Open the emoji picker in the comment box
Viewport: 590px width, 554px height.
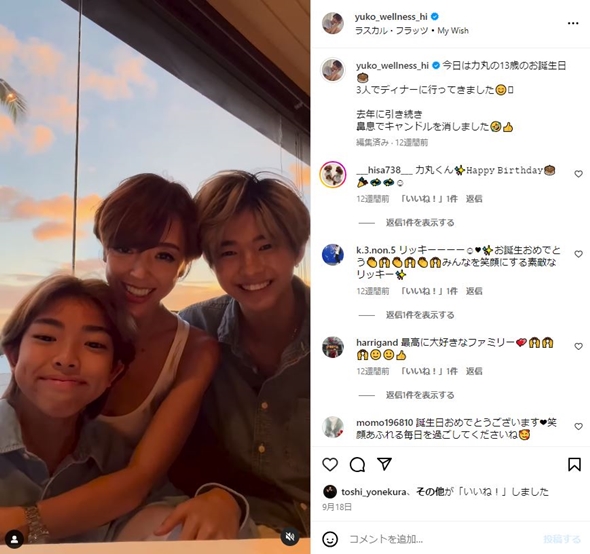[330, 539]
